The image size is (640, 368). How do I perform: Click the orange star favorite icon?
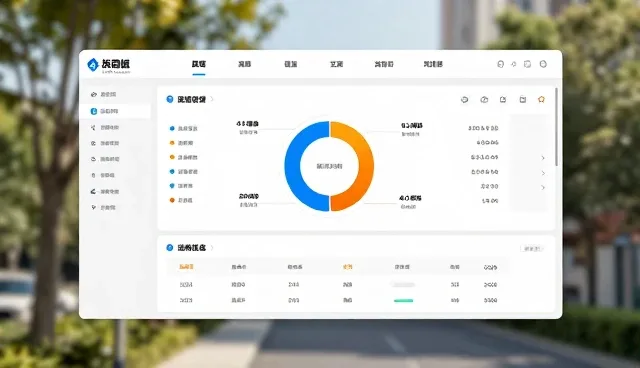click(x=541, y=100)
